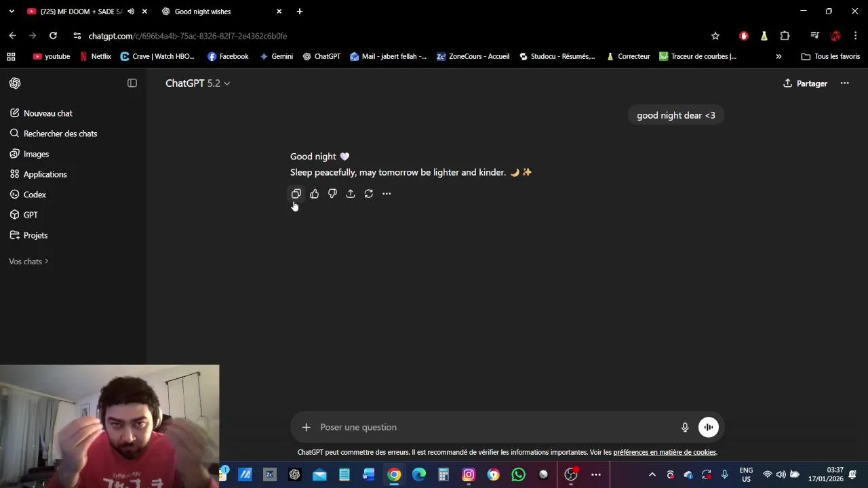The image size is (868, 488).
Task: Click the ChatGPT logo in sidebar
Action: click(x=15, y=83)
